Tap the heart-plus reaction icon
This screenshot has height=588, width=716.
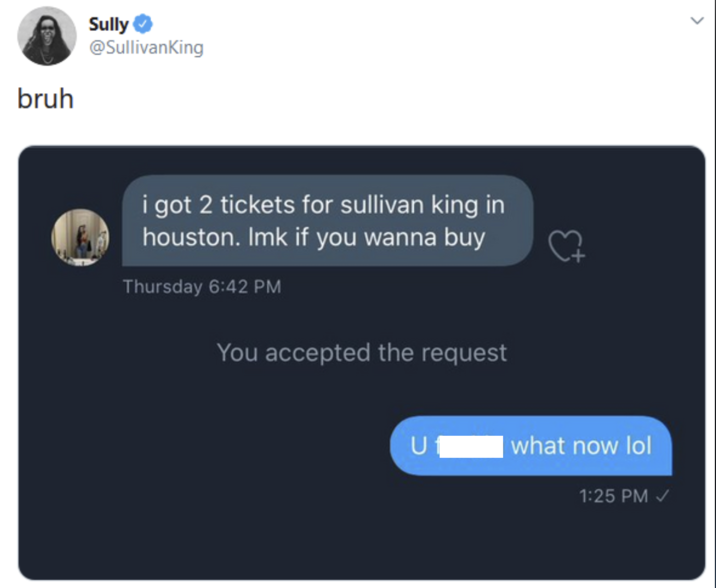567,245
